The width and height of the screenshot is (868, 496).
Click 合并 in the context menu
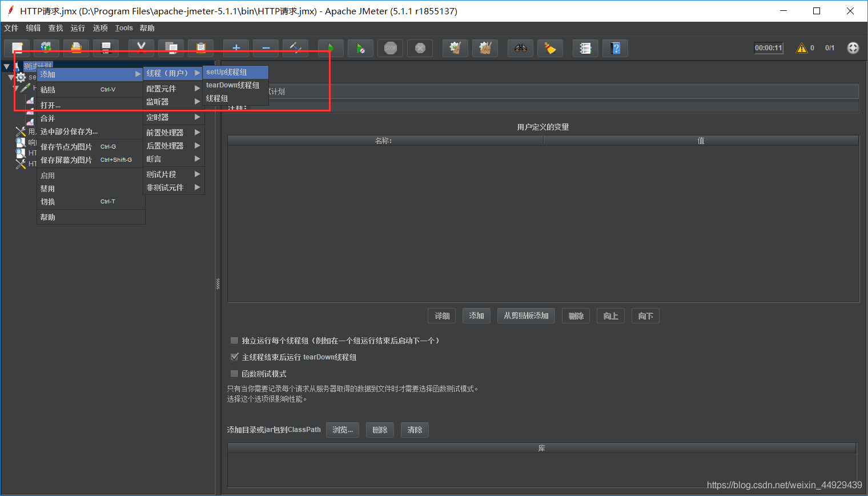tap(90, 118)
